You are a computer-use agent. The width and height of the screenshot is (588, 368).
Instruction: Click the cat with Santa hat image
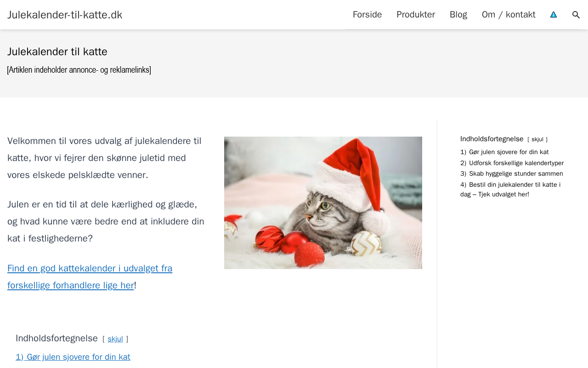pyautogui.click(x=323, y=203)
